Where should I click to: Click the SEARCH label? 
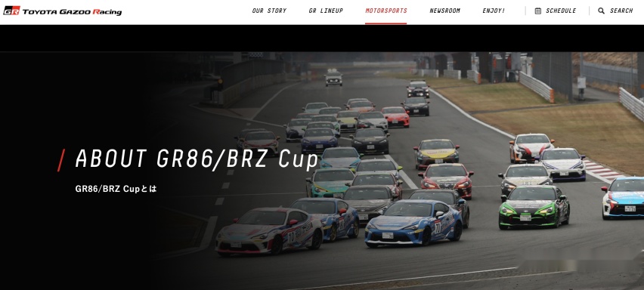[x=621, y=11]
